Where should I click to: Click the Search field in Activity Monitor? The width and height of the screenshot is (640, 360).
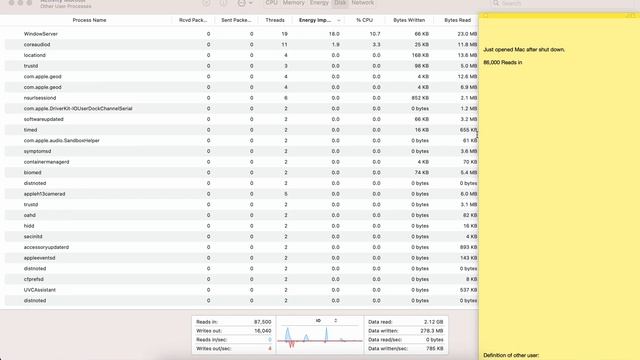563,3
